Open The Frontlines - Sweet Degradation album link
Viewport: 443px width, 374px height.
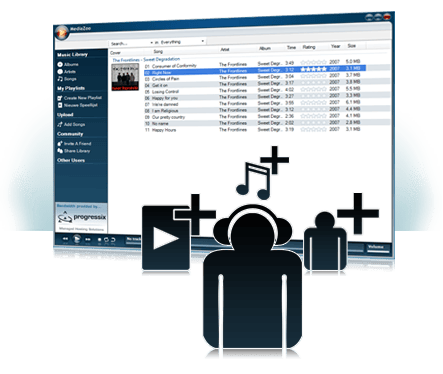coord(146,60)
